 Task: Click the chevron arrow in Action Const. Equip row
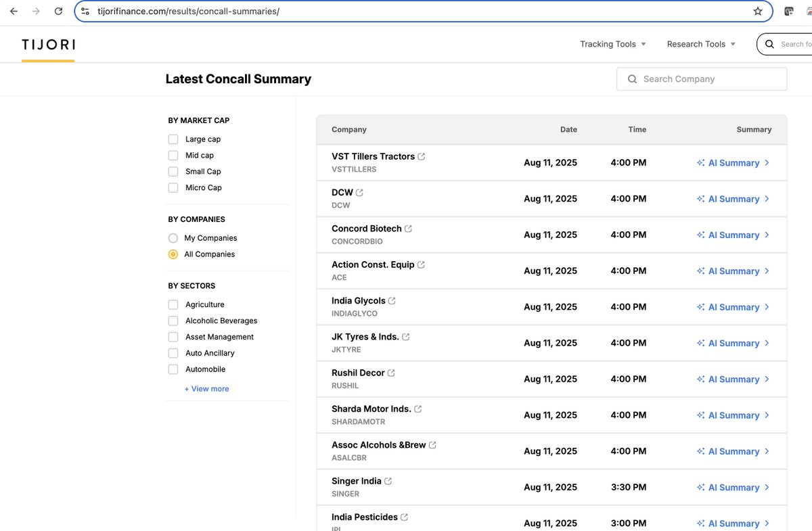pos(767,271)
